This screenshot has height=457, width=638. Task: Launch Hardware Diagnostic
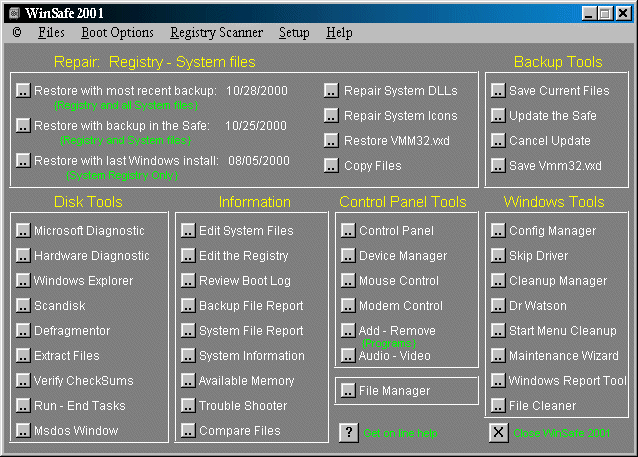pos(24,256)
